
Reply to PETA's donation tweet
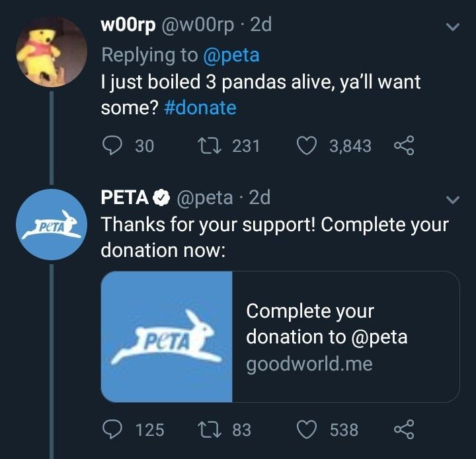click(x=112, y=430)
